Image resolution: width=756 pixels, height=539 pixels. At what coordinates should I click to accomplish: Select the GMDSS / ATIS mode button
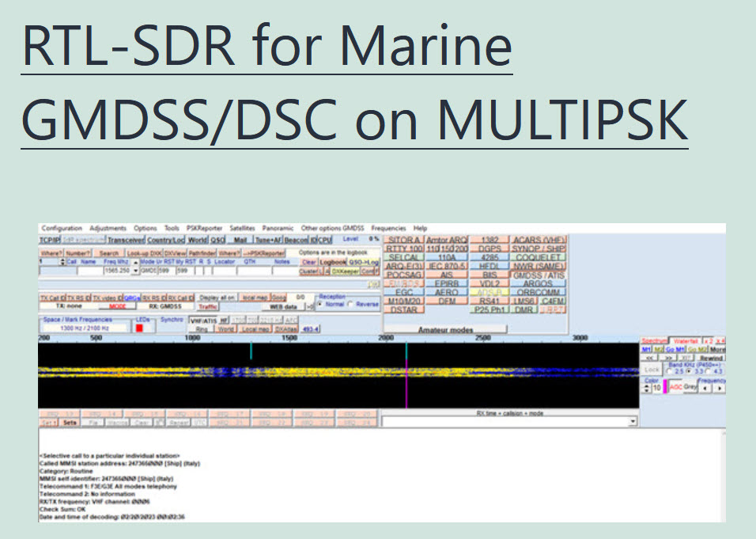tap(539, 275)
